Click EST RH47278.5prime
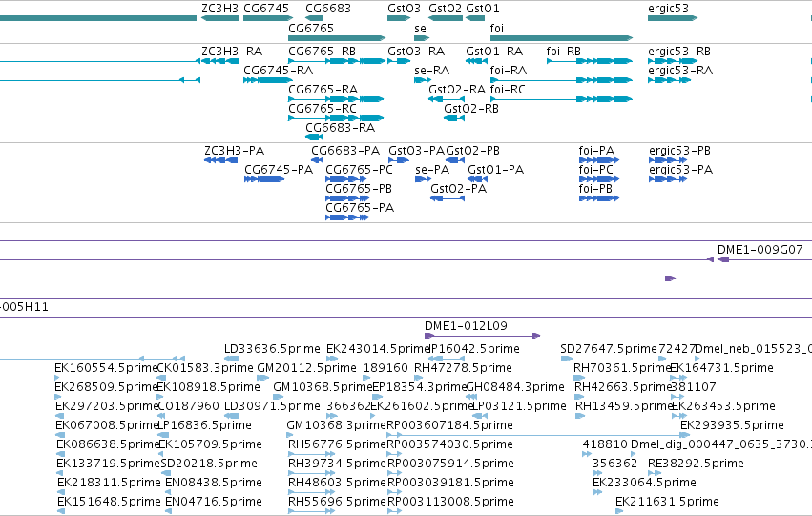 464,368
